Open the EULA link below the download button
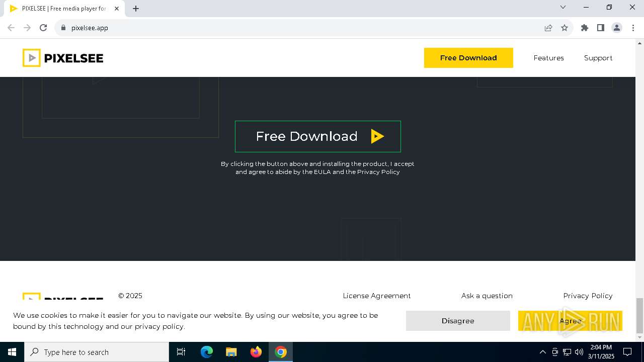Viewport: 644px width, 362px height. click(322, 172)
